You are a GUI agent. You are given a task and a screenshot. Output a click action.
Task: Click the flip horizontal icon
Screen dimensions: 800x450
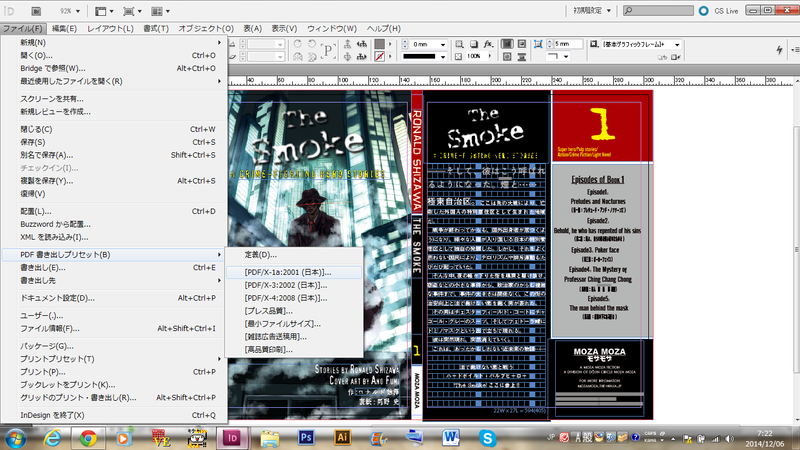(298, 57)
